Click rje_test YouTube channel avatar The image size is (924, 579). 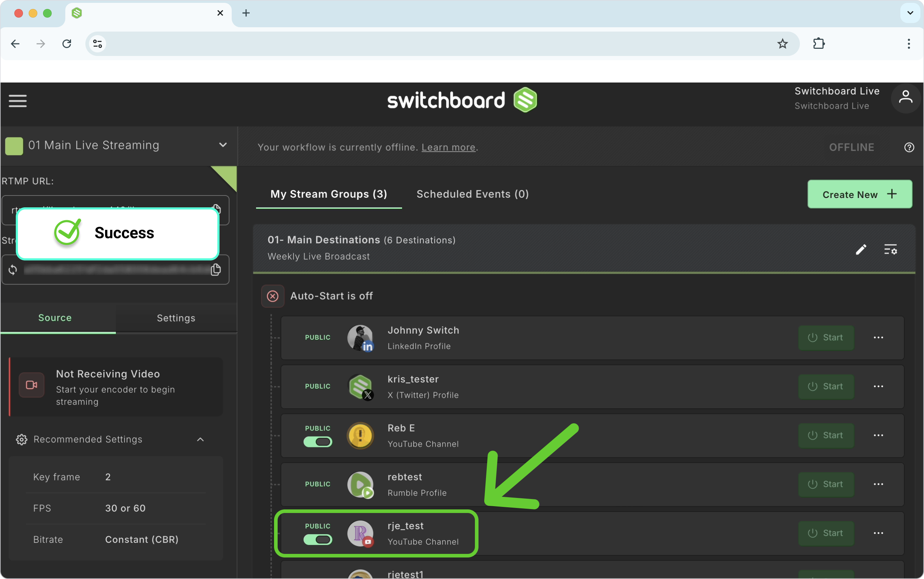tap(360, 533)
